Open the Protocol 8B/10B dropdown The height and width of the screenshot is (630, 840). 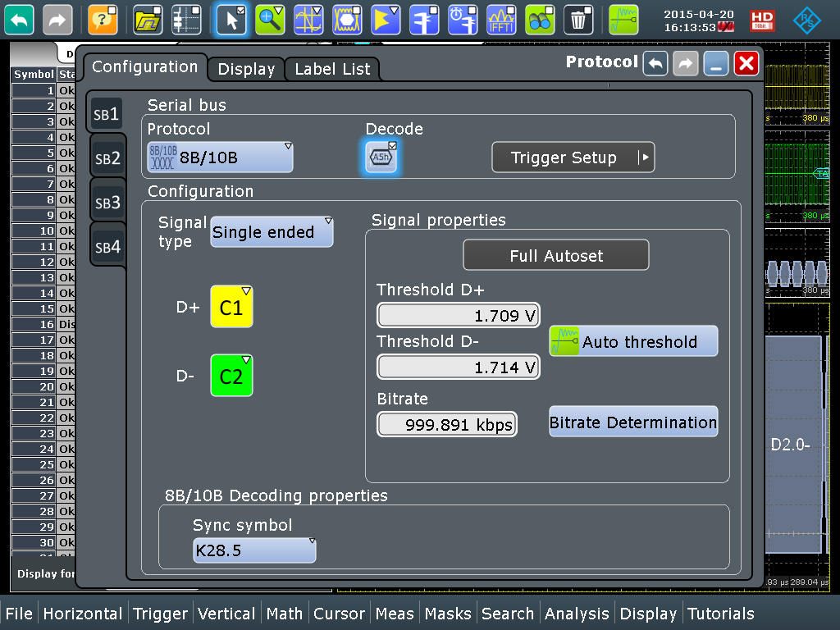[220, 157]
